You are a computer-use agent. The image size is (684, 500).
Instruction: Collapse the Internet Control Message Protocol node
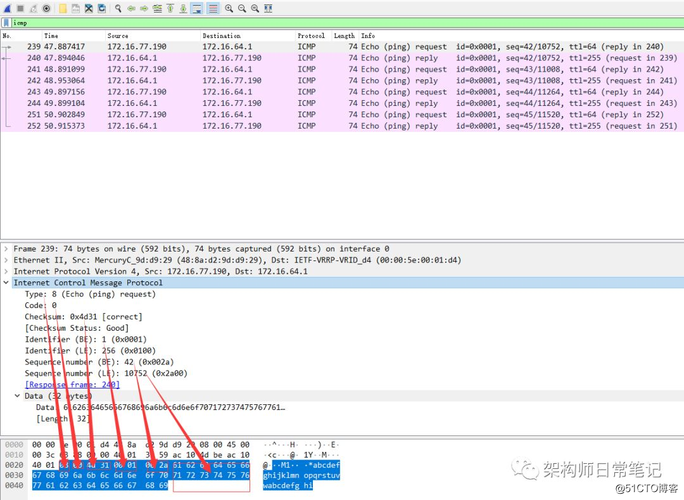(x=6, y=283)
